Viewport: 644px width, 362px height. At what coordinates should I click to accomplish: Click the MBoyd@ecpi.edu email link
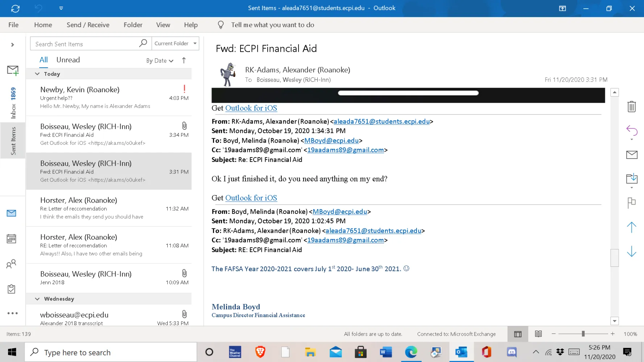pos(331,140)
